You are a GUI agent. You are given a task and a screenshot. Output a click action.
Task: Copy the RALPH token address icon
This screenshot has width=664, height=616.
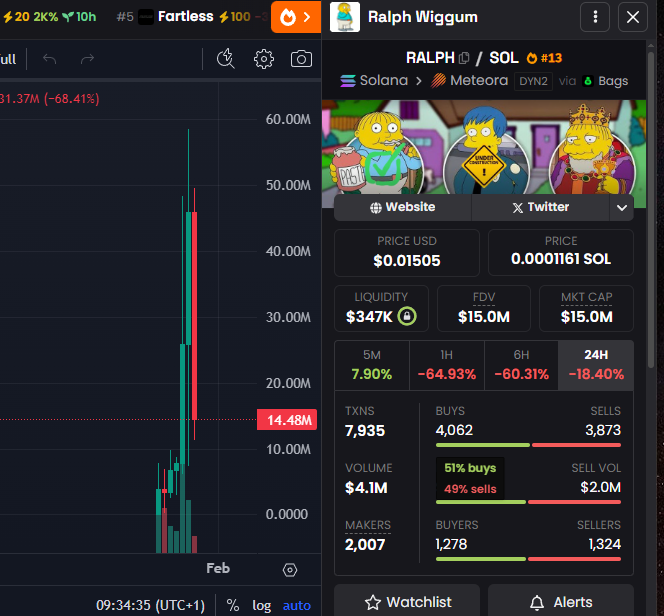coord(464,58)
